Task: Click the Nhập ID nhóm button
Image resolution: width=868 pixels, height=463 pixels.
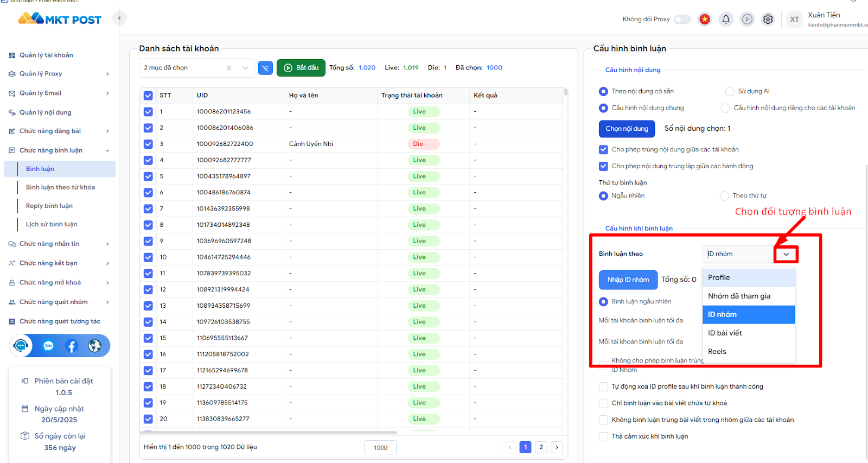Action: [628, 280]
